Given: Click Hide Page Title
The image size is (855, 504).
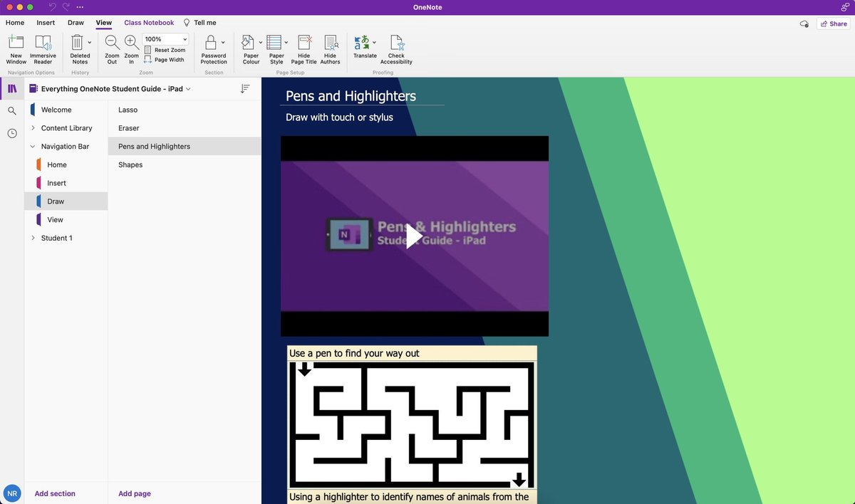Looking at the screenshot, I should (304, 49).
